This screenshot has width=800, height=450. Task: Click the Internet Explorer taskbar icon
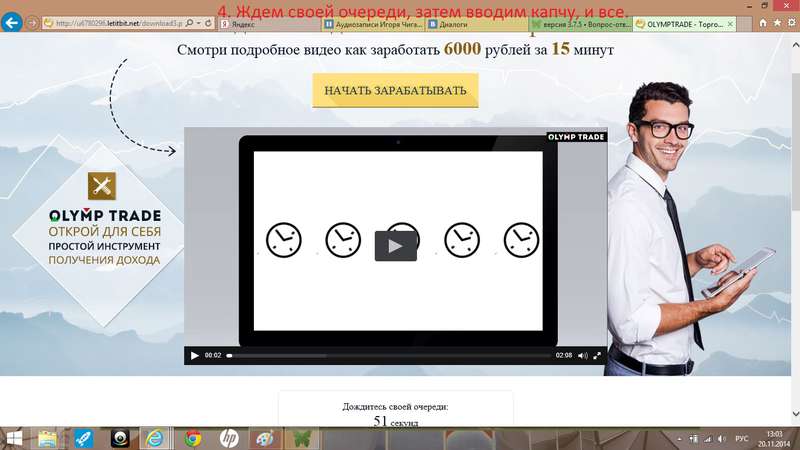[155, 439]
